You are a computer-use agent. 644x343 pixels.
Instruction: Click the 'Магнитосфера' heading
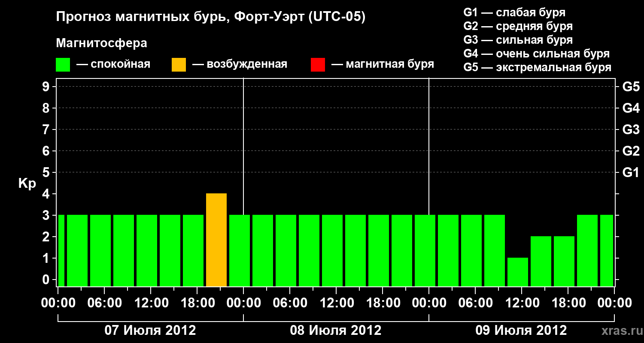click(x=102, y=43)
